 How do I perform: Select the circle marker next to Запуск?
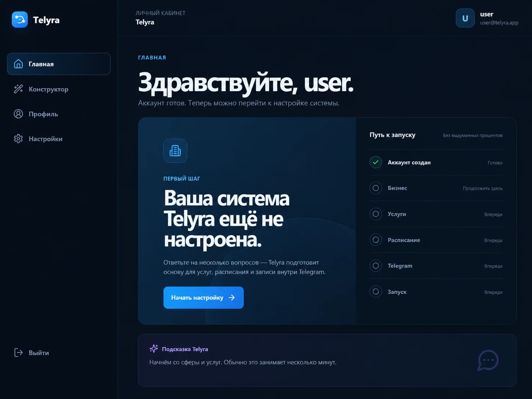(x=375, y=292)
